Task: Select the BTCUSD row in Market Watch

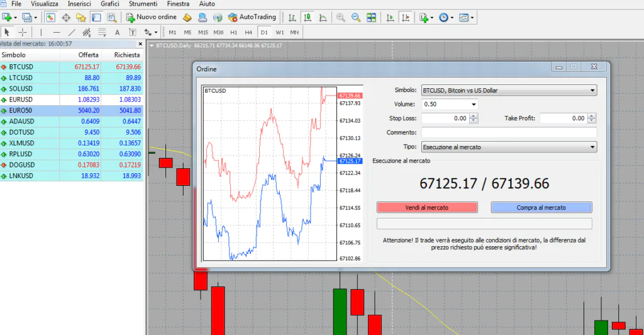Action: [x=72, y=67]
